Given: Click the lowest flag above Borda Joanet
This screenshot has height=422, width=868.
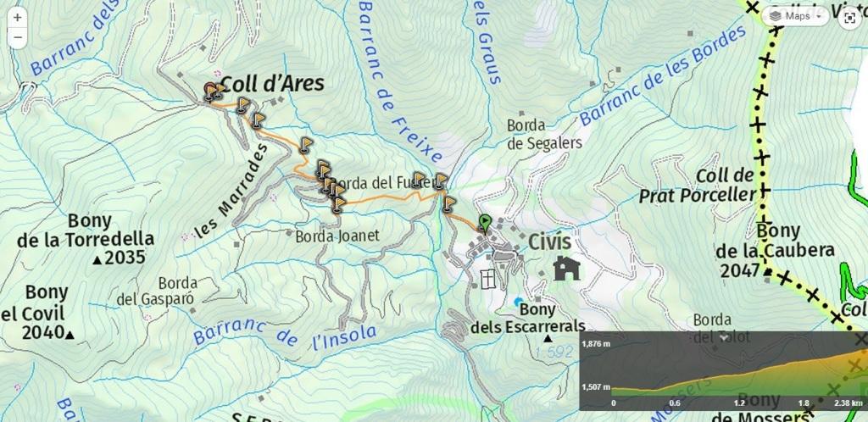Looking at the screenshot, I should [x=338, y=204].
